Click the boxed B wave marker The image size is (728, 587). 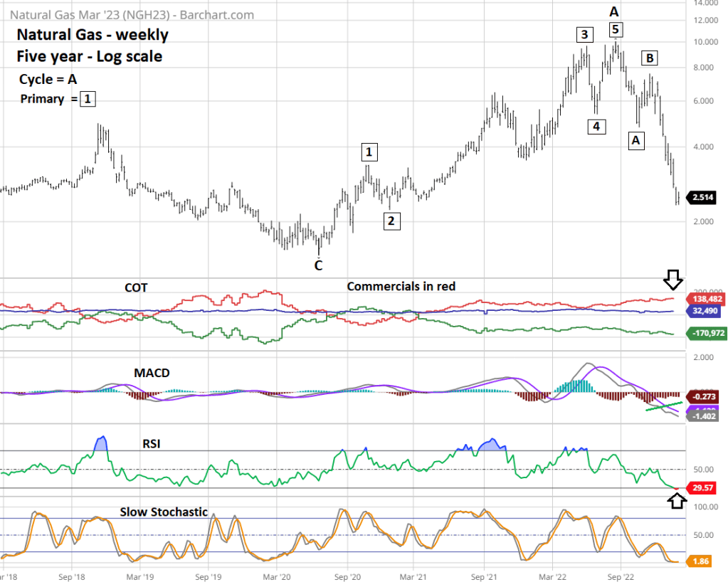649,58
